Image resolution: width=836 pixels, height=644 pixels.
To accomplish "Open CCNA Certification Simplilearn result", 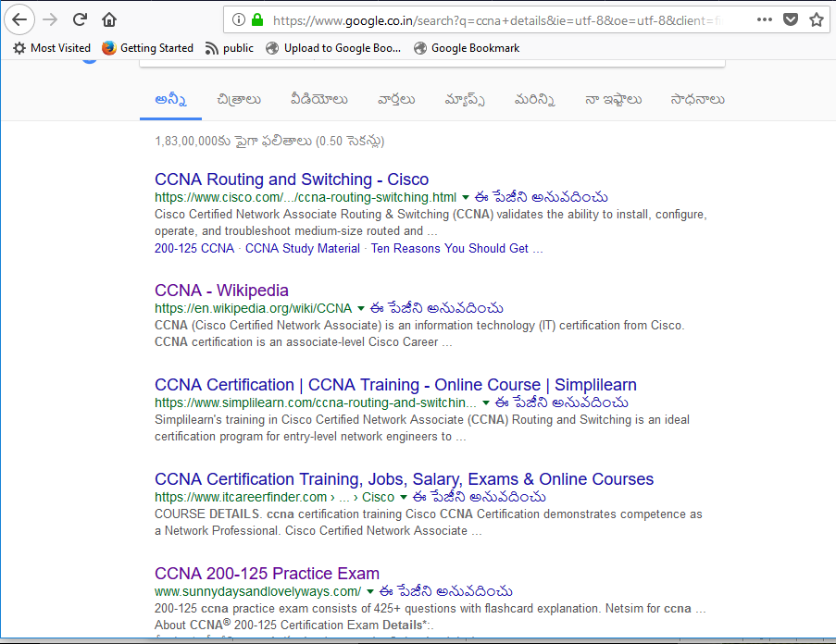I will click(x=395, y=385).
